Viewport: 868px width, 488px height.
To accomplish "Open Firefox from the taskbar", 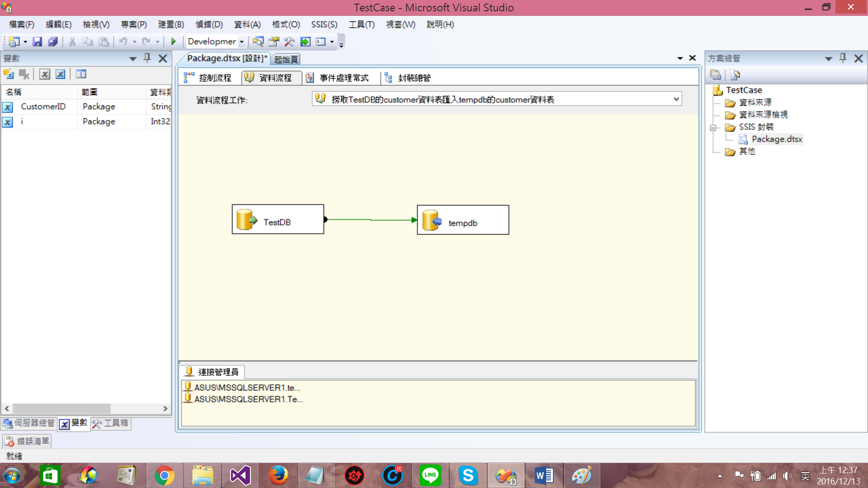I will pyautogui.click(x=278, y=475).
